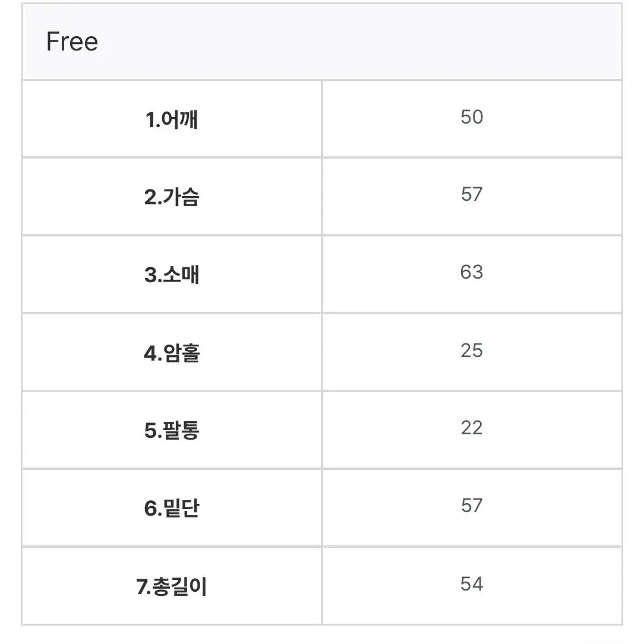Click the total length value 54

[472, 583]
